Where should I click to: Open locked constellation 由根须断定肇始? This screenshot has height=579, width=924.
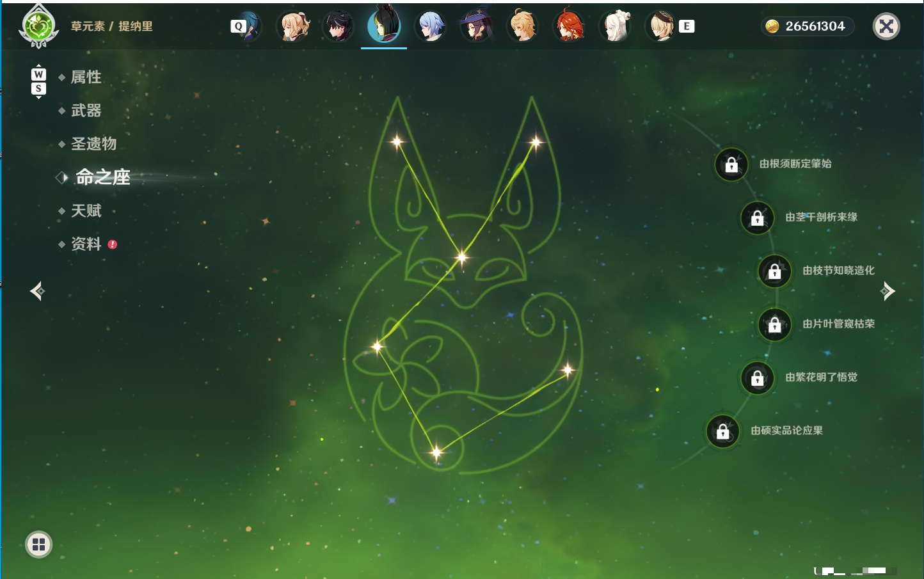[x=731, y=164]
